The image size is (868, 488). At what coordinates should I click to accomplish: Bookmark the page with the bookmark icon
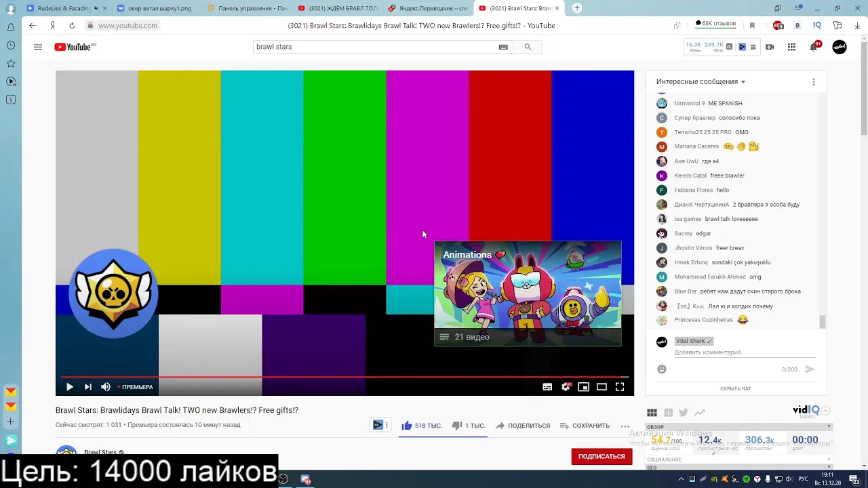click(752, 26)
